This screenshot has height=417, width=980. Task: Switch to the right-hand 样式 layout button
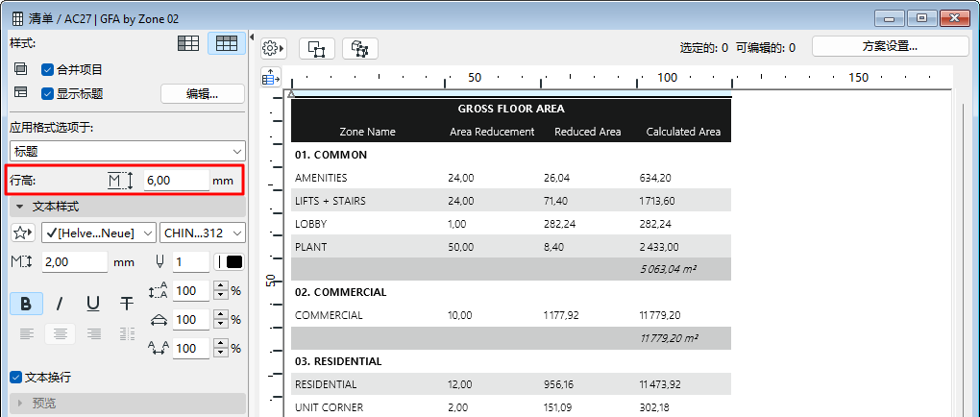tap(226, 43)
